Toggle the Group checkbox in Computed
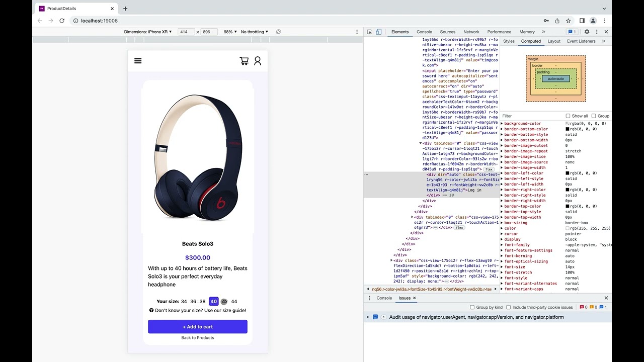Screen dimensions: 644x362 point(594,116)
